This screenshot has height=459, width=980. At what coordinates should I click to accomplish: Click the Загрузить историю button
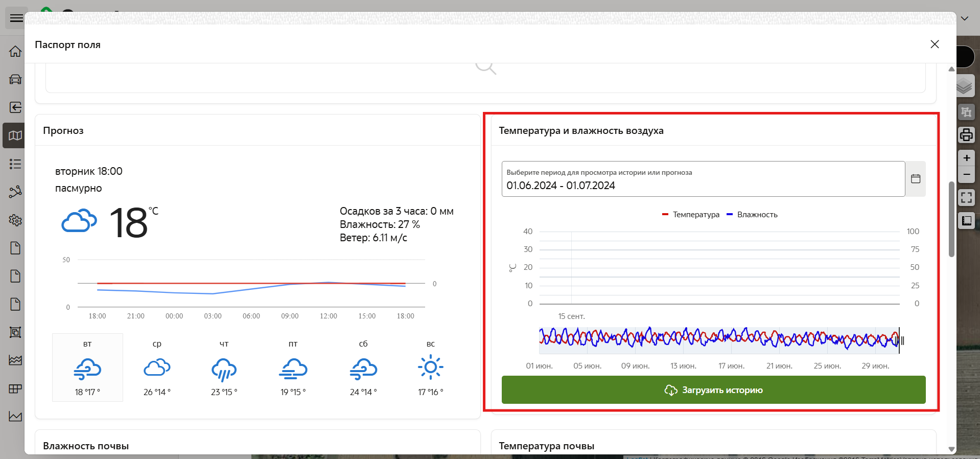pos(713,390)
